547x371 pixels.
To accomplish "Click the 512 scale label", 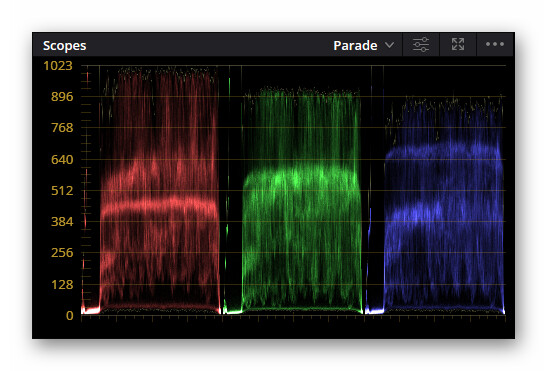I will [x=62, y=191].
